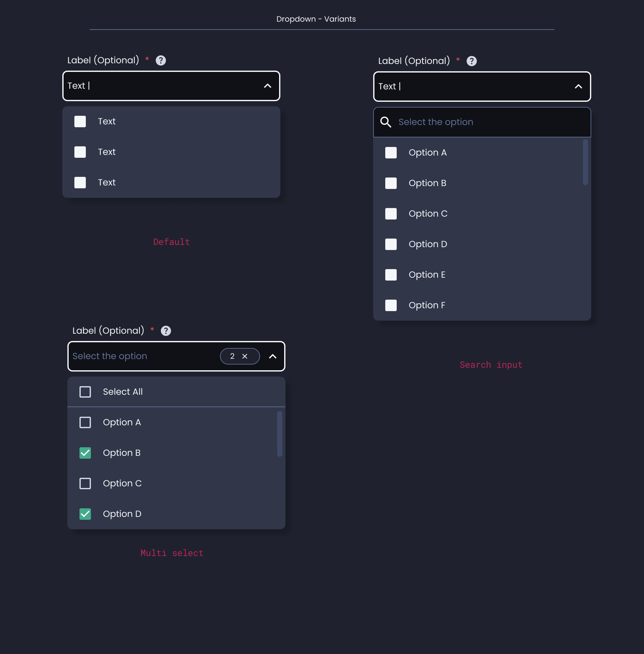
Task: Click the Search input list scrollbar
Action: pyautogui.click(x=586, y=162)
